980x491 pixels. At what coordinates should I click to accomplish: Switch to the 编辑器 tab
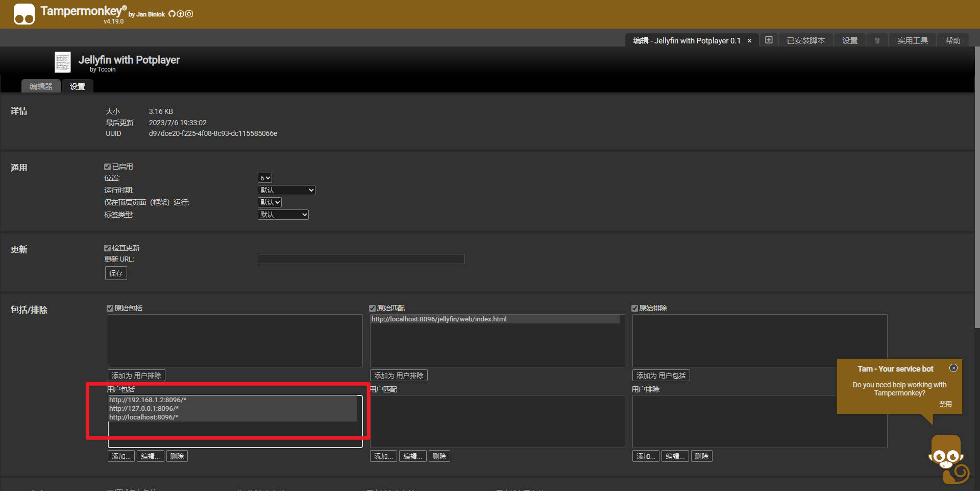[41, 86]
